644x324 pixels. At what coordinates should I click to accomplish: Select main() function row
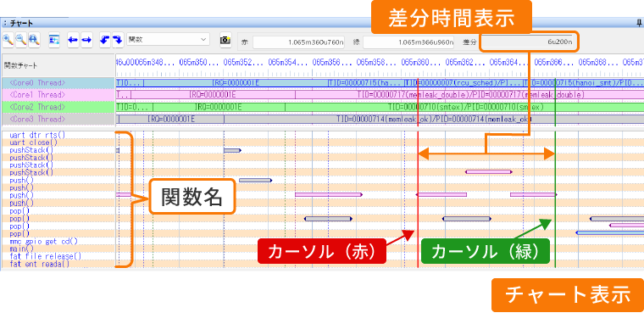(x=21, y=249)
